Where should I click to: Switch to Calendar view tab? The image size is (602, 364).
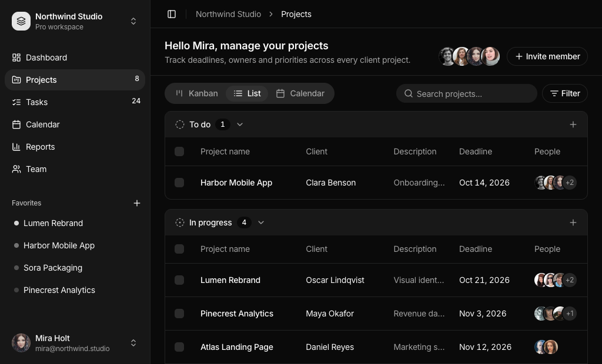[x=300, y=93]
